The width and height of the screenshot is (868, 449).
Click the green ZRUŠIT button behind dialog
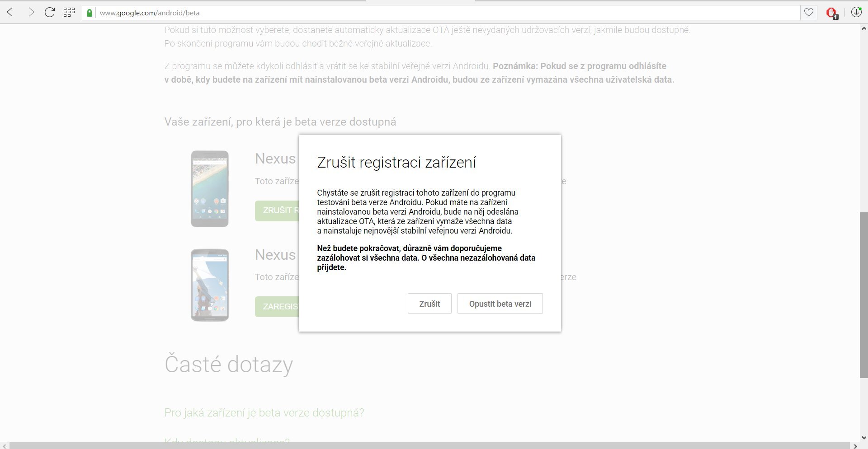[277, 210]
